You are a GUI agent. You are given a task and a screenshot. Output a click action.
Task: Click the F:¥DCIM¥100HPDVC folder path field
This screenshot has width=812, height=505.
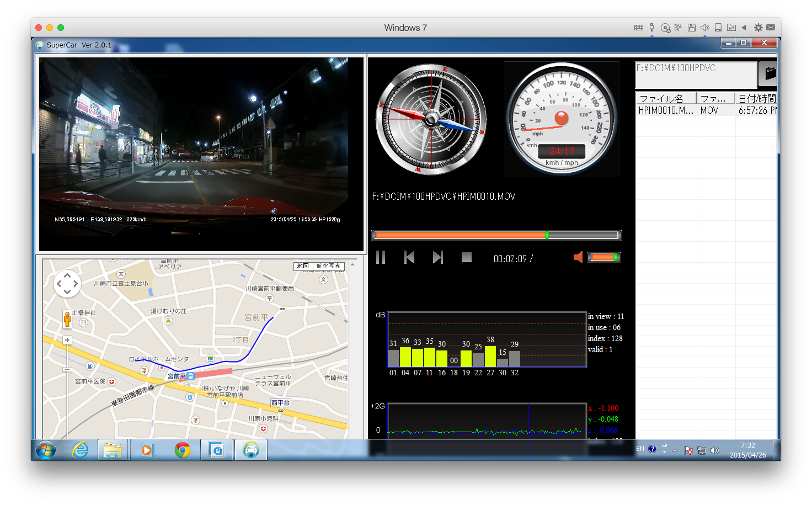[696, 75]
